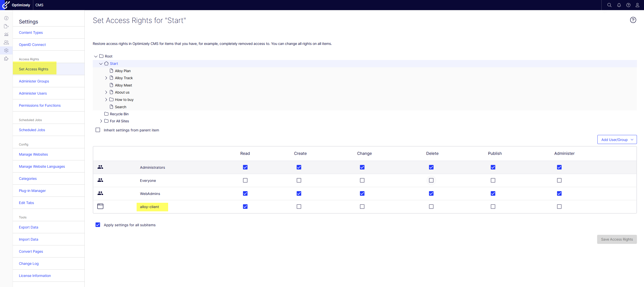Click the alloy-client row name
The width and height of the screenshot is (644, 287).
coord(149,207)
